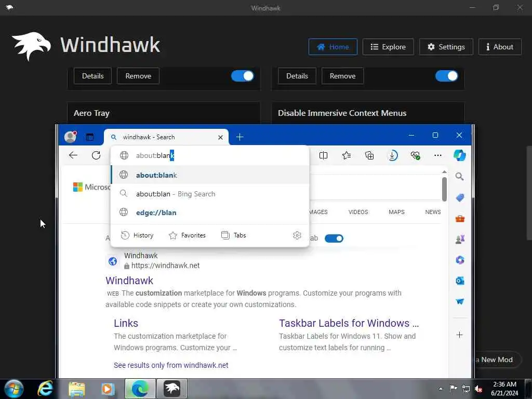Click the right Remove button in Windhawk

pos(342,76)
